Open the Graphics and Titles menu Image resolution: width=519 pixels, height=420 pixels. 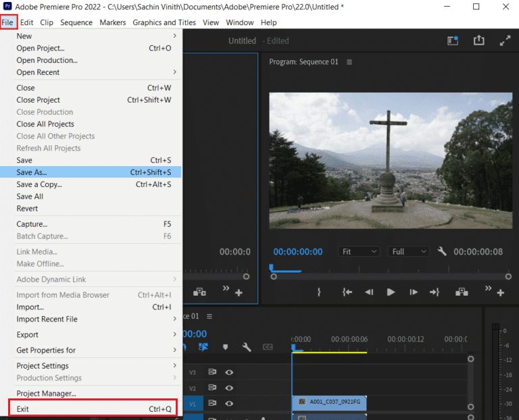click(x=164, y=22)
